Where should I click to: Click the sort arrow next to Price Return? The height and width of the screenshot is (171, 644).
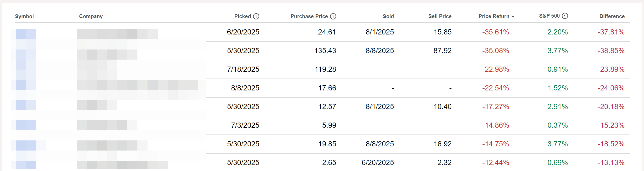(513, 17)
